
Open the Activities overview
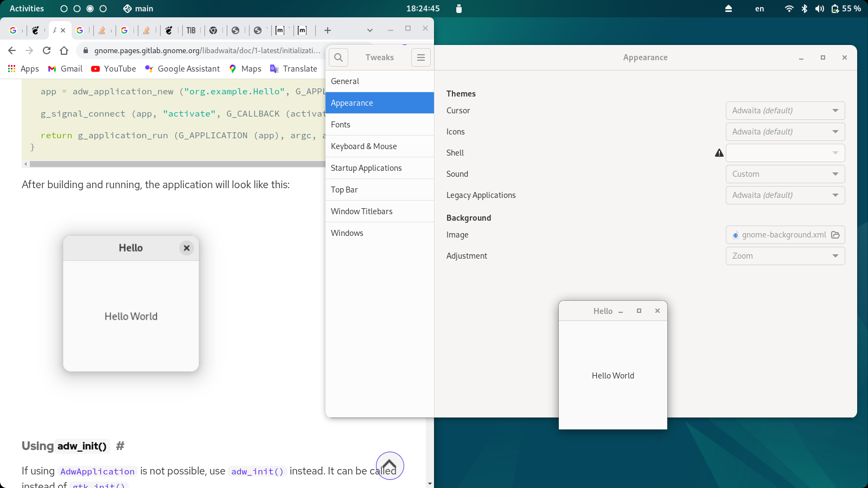[x=27, y=8]
